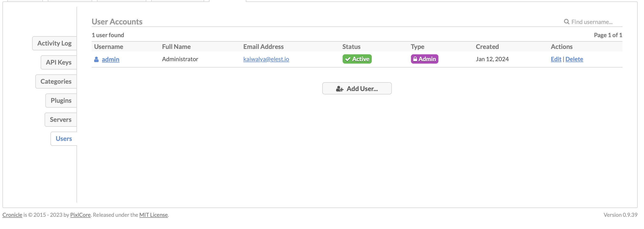This screenshot has width=644, height=229.
Task: Click the blue user icon beside admin
Action: [96, 59]
